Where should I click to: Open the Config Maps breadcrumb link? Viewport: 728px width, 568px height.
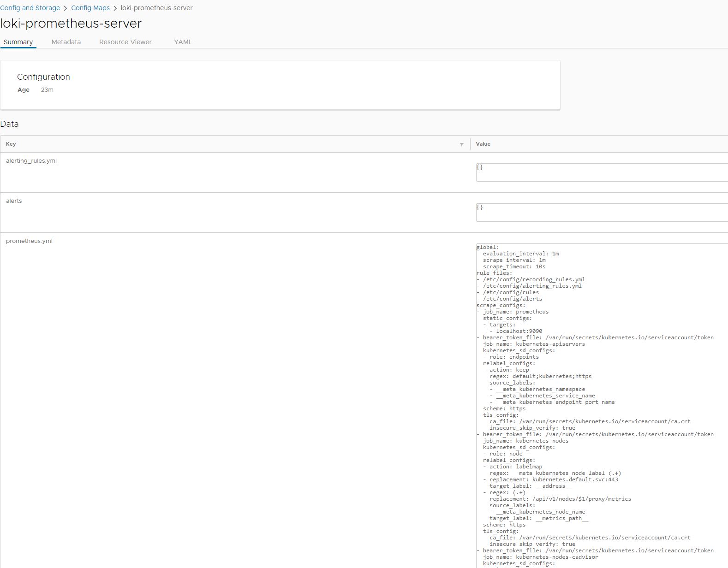90,8
